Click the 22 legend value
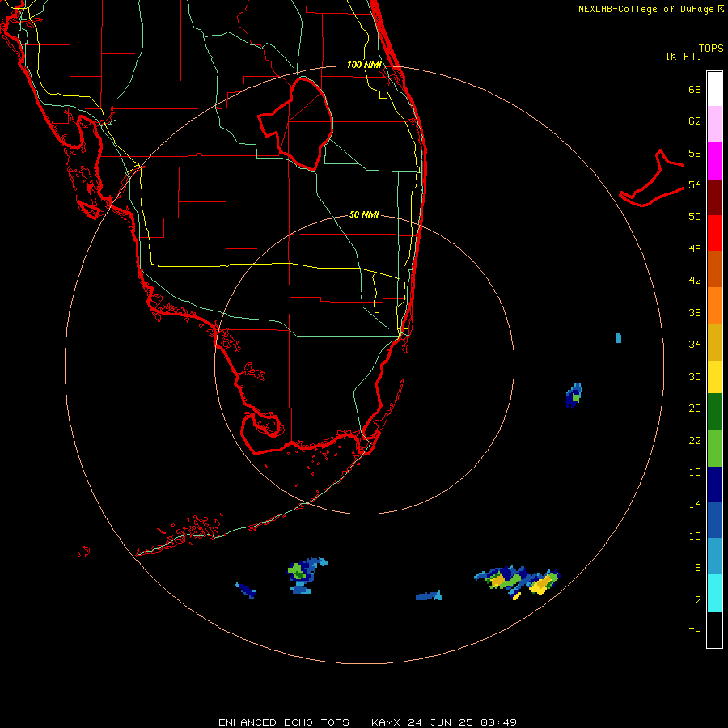Viewport: 728px width, 728px height. click(x=695, y=440)
